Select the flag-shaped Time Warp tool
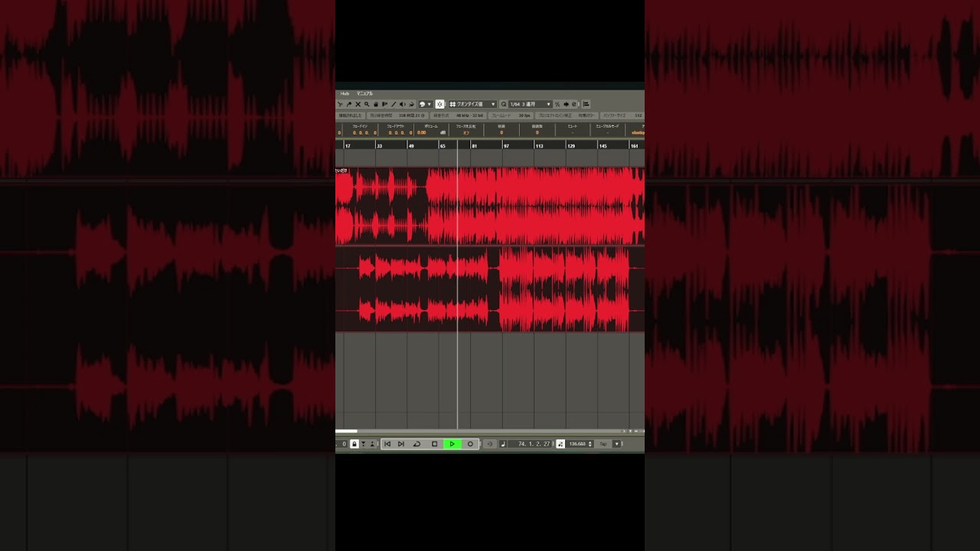980x551 pixels. (x=384, y=104)
